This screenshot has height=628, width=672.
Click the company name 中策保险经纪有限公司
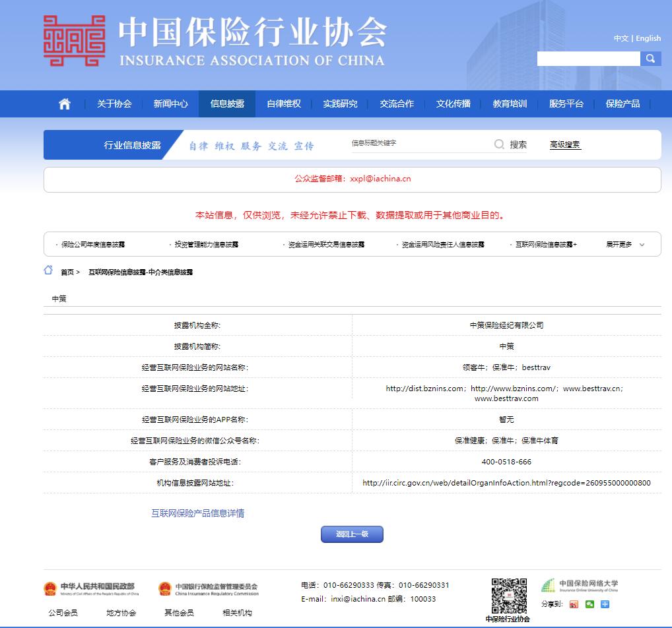click(506, 325)
